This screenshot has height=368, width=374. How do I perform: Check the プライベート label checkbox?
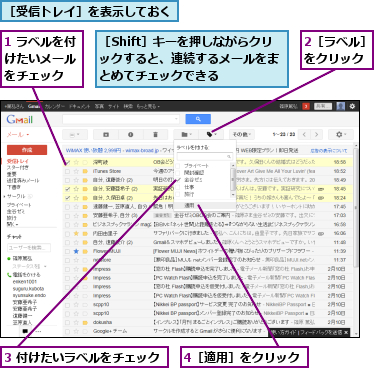pos(178,166)
